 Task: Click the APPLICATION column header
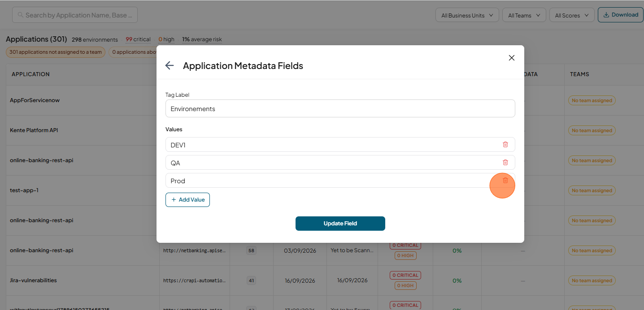click(x=30, y=74)
